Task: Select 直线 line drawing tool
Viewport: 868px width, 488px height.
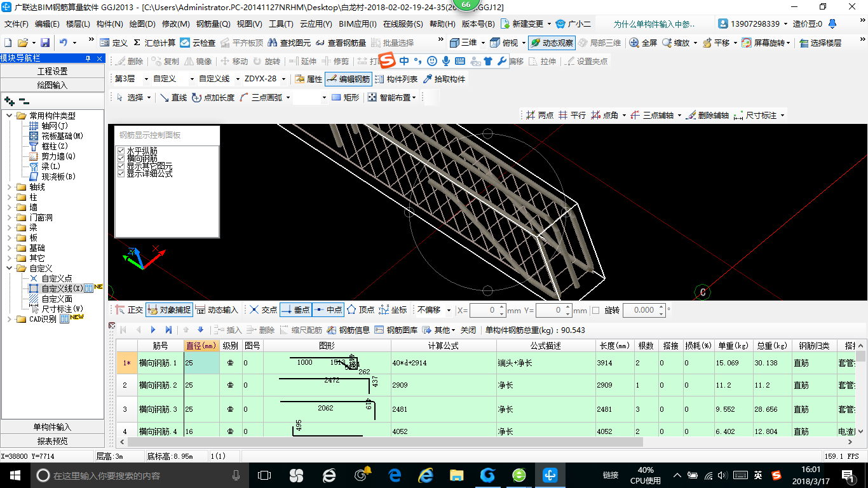Action: pyautogui.click(x=173, y=97)
